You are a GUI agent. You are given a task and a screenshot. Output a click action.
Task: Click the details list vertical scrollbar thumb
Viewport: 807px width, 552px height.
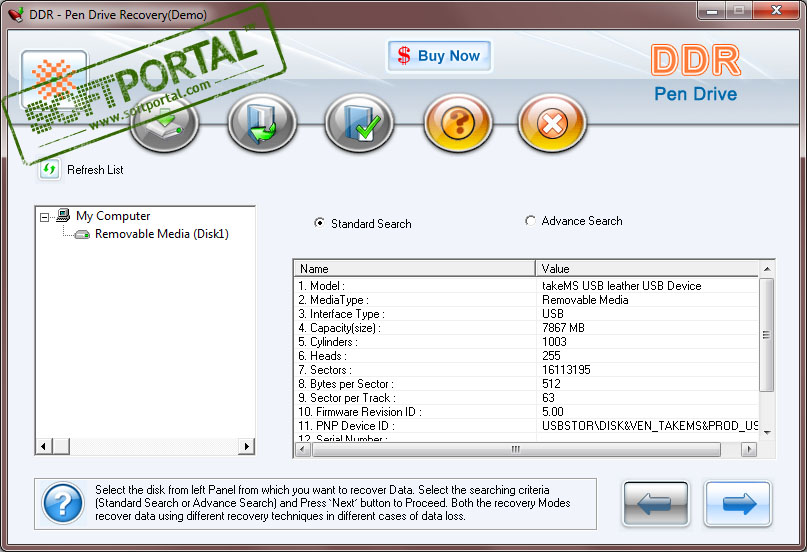pos(767,335)
